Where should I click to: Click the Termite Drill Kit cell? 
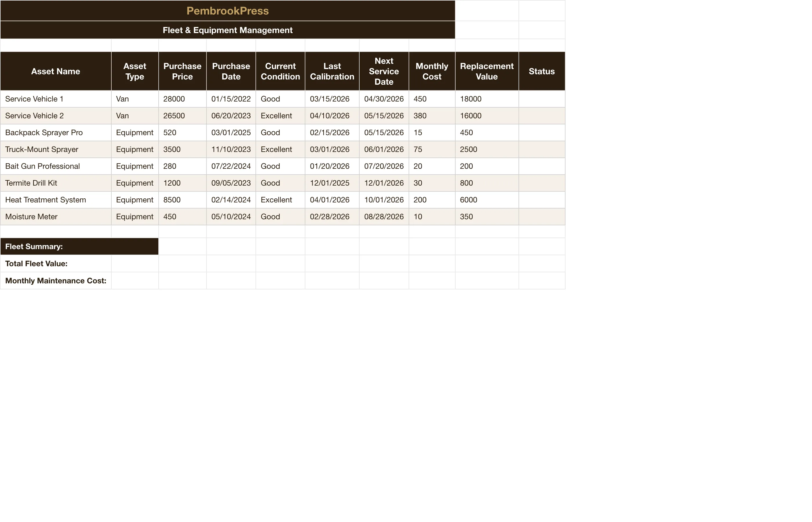pyautogui.click(x=56, y=183)
